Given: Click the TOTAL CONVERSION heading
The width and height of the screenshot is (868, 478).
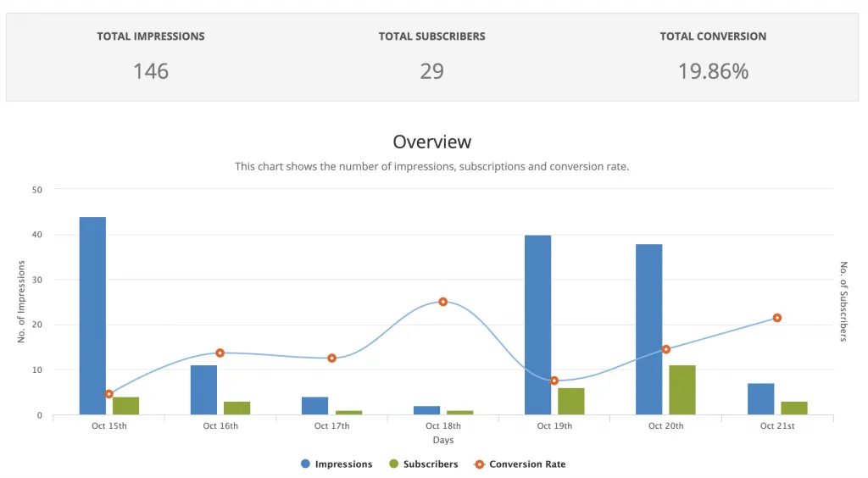Looking at the screenshot, I should click(713, 36).
